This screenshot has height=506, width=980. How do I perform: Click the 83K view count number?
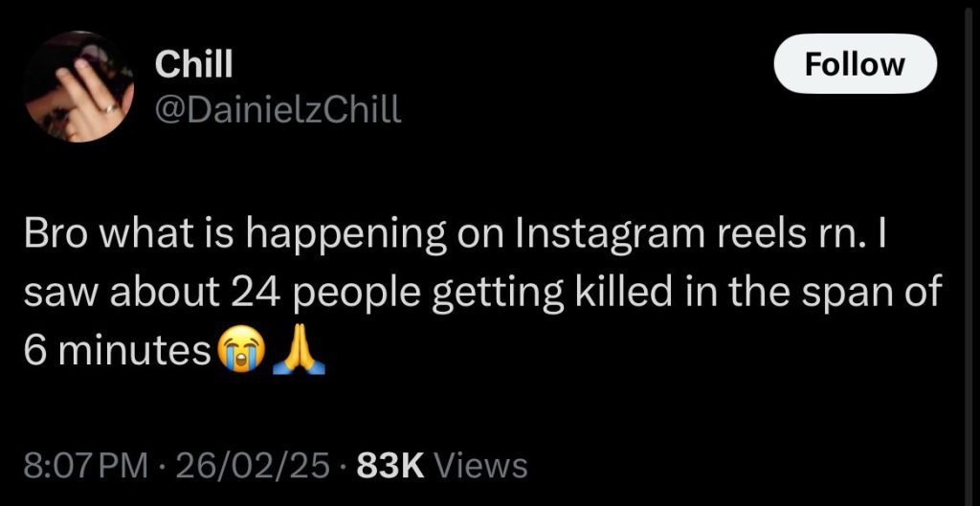(390, 465)
